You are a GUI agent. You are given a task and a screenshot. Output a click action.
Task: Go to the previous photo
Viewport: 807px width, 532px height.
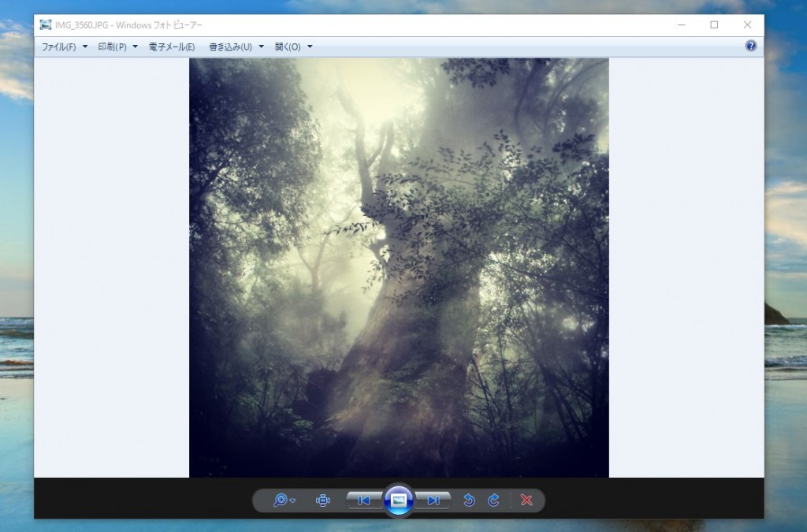pyautogui.click(x=364, y=500)
